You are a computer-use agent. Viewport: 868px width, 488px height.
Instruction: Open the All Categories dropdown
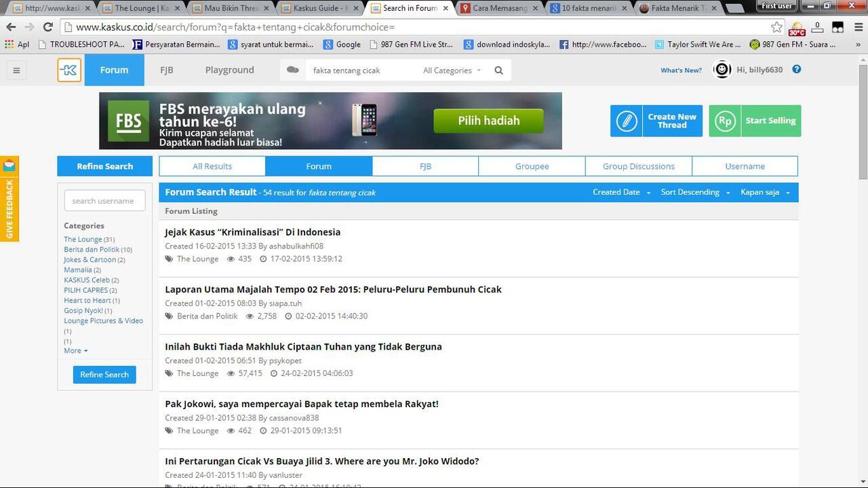click(452, 71)
